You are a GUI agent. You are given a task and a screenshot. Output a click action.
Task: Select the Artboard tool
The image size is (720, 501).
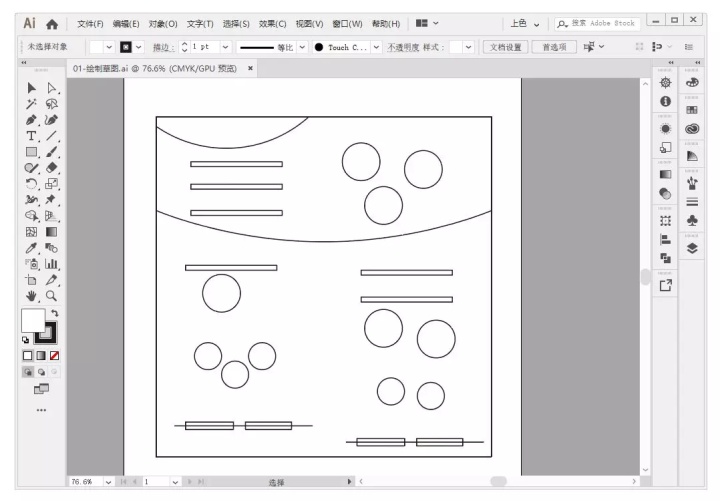pyautogui.click(x=31, y=280)
